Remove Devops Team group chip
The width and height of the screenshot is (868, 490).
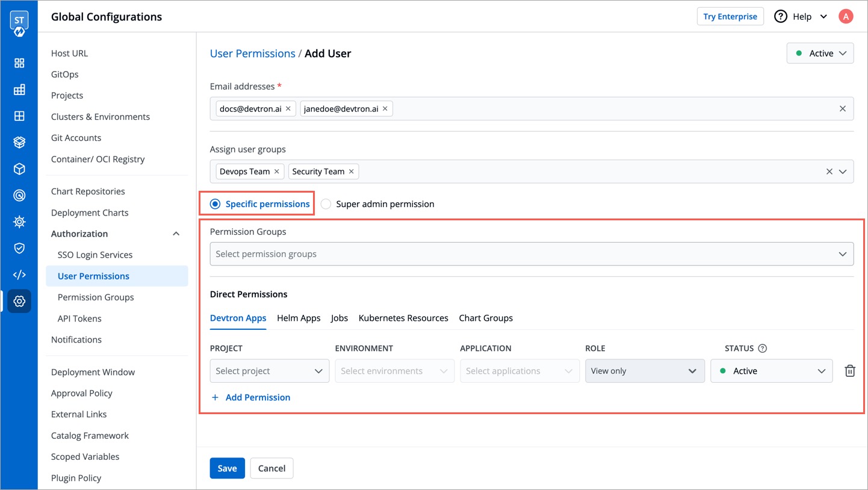point(277,172)
